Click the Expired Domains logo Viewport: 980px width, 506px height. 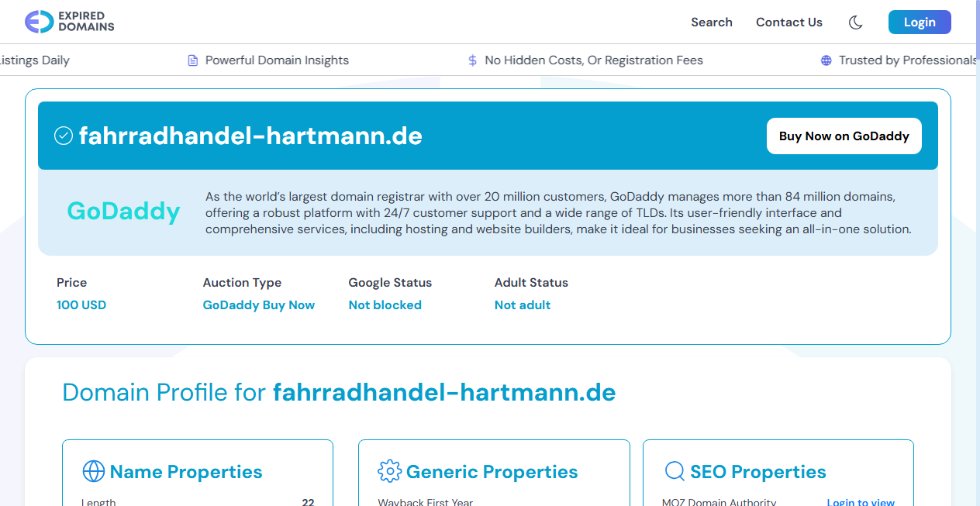(x=69, y=22)
